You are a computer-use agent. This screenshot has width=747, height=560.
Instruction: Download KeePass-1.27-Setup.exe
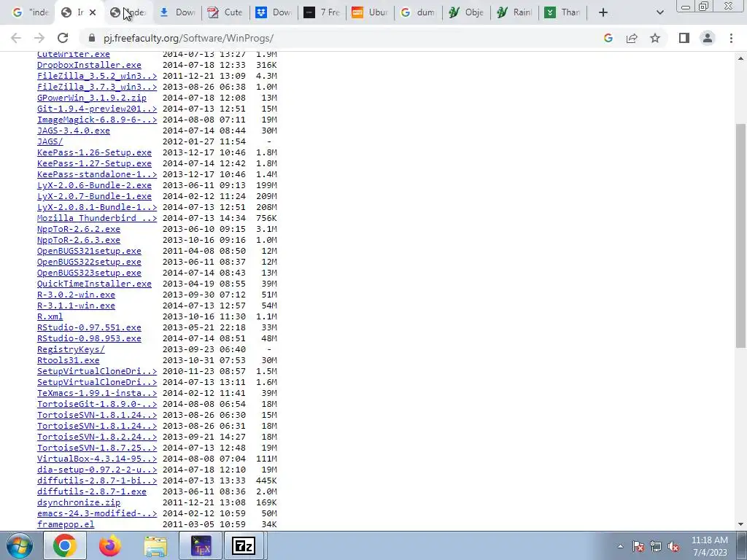(x=94, y=163)
